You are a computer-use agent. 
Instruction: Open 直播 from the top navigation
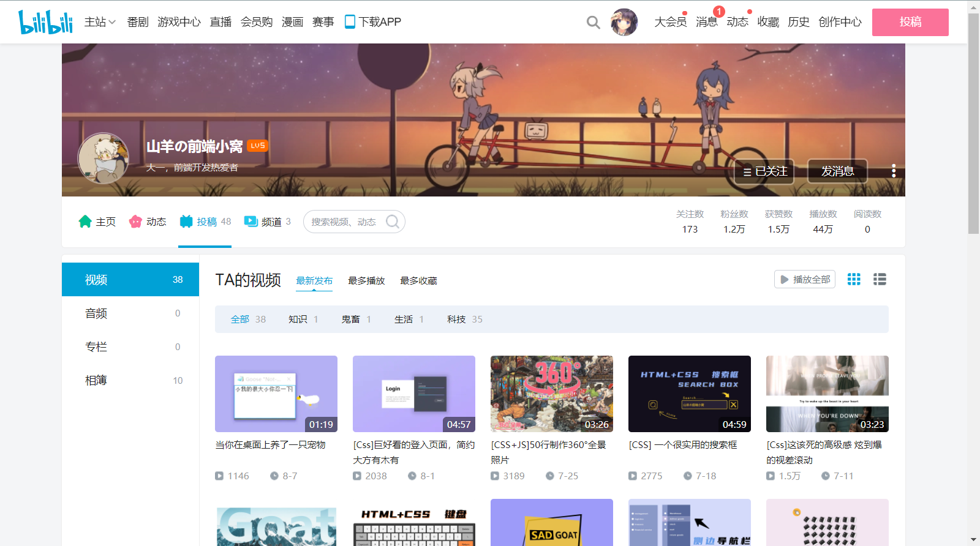pos(221,22)
